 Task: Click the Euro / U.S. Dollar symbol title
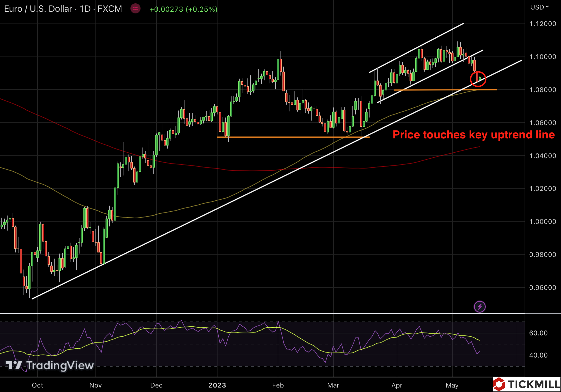click(x=38, y=9)
